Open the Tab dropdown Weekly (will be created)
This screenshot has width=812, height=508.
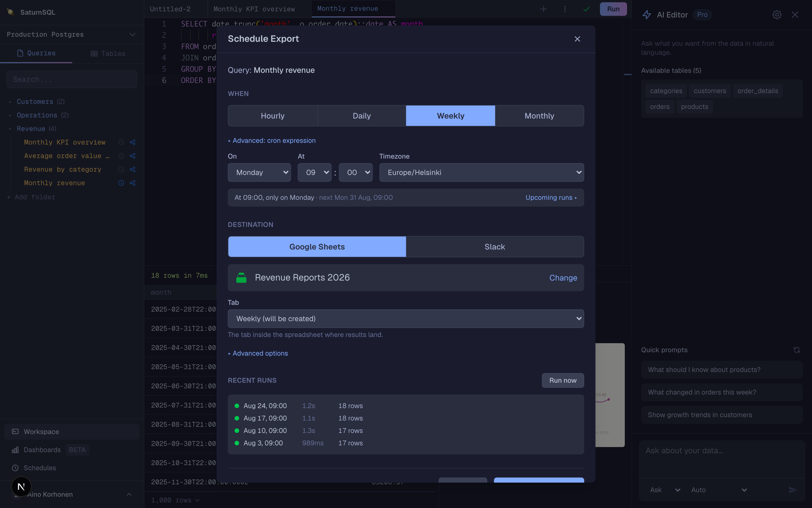pyautogui.click(x=406, y=319)
